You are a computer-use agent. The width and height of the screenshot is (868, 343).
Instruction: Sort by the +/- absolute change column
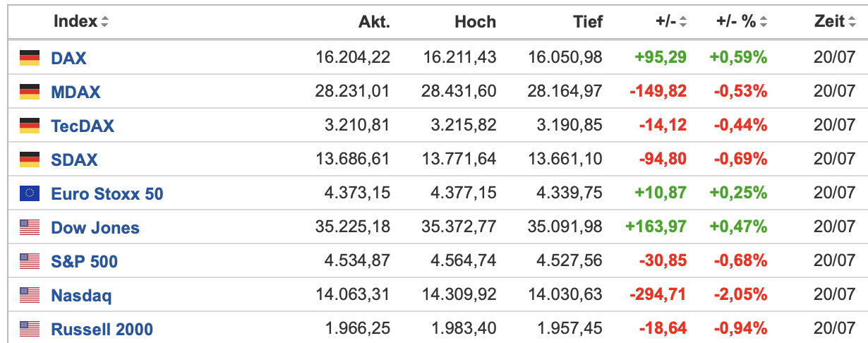pos(682,22)
